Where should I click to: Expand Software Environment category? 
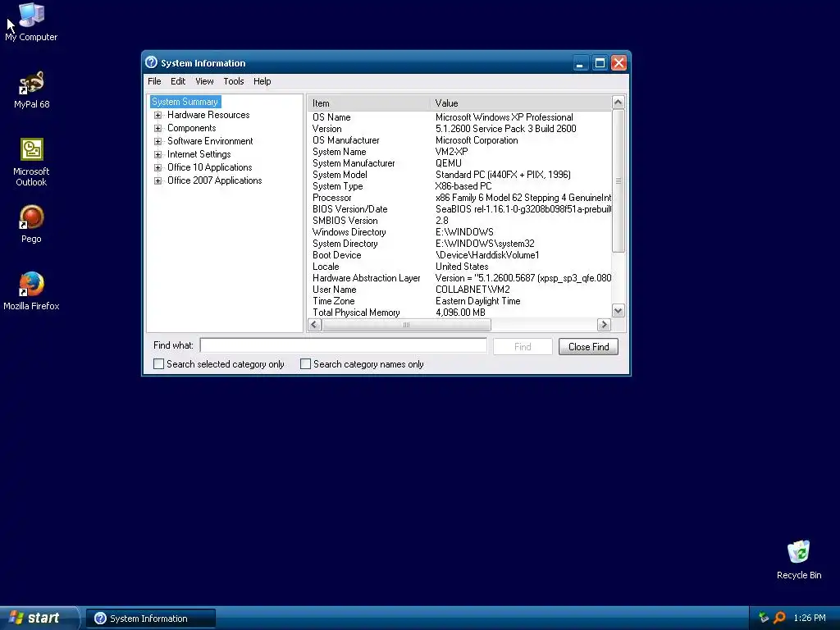pos(157,141)
